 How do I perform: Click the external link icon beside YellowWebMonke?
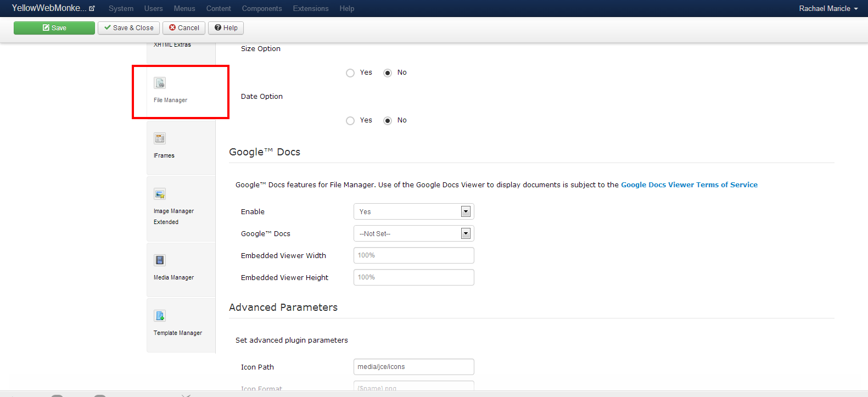point(92,8)
